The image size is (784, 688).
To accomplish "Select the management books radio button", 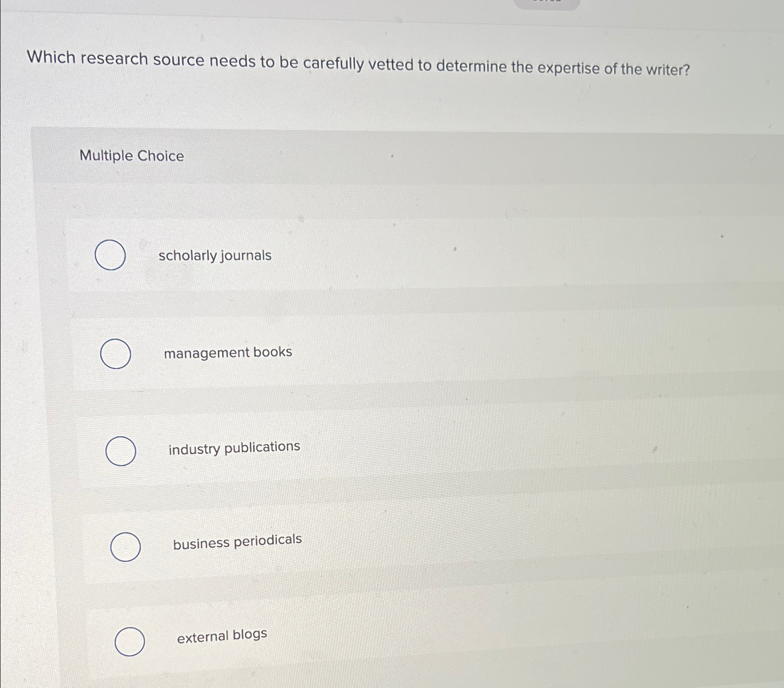I will (x=115, y=354).
